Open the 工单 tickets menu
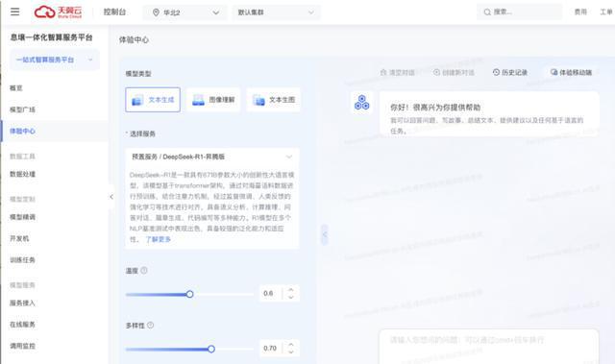The height and width of the screenshot is (364, 615). pyautogui.click(x=606, y=12)
